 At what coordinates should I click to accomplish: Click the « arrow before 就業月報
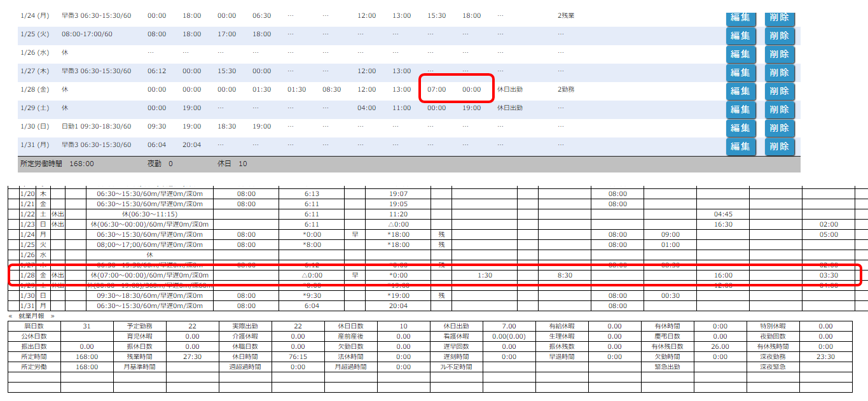click(11, 316)
